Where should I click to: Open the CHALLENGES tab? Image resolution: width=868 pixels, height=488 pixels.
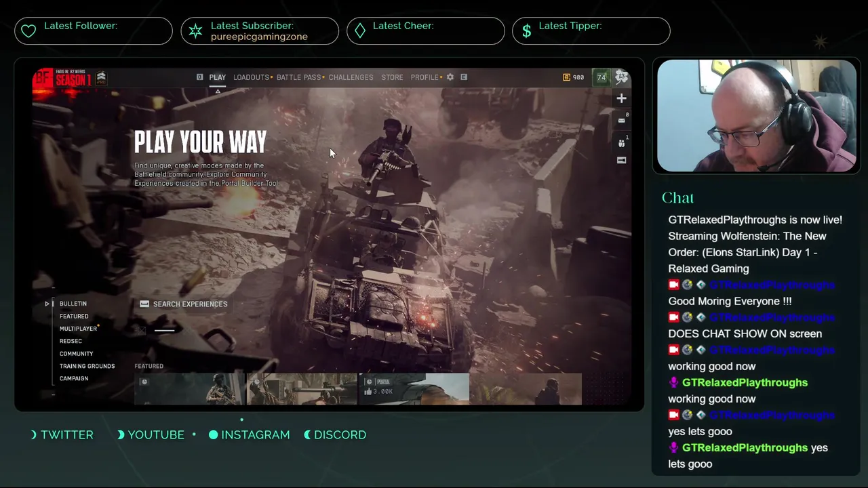click(x=351, y=77)
